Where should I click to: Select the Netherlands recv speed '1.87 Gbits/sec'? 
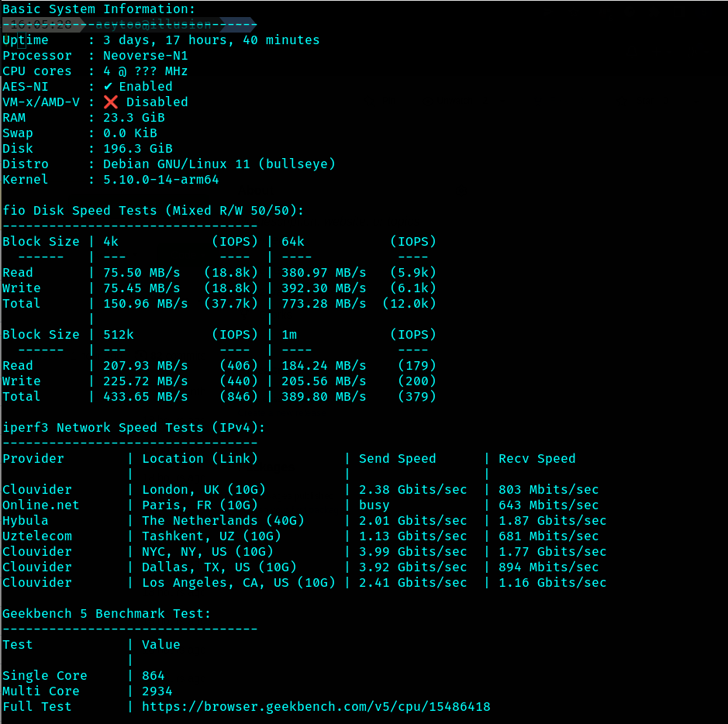[553, 521]
